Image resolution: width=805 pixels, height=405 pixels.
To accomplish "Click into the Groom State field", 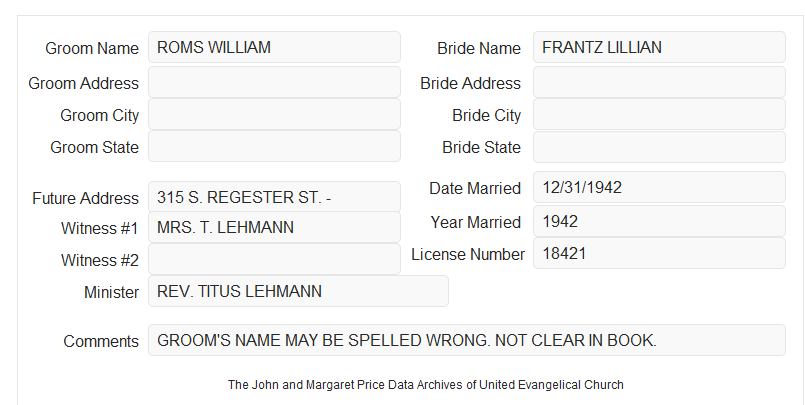I will 274,146.
